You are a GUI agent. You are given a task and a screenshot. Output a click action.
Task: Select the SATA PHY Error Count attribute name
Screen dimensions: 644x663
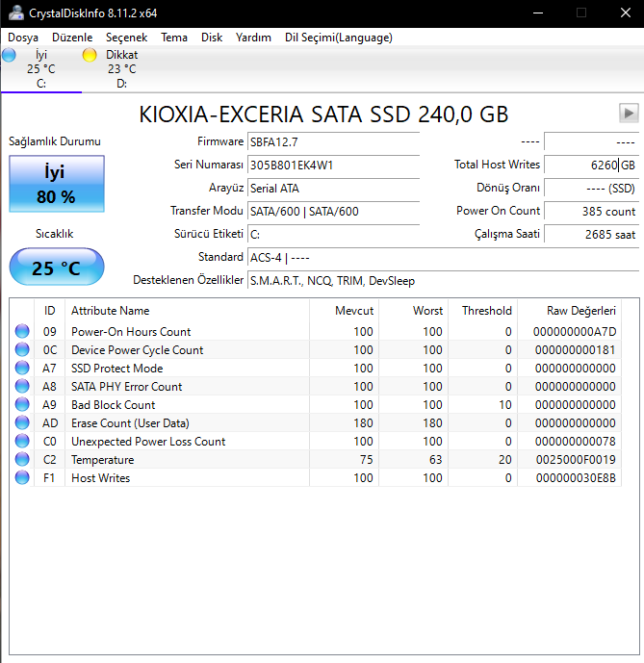point(126,386)
